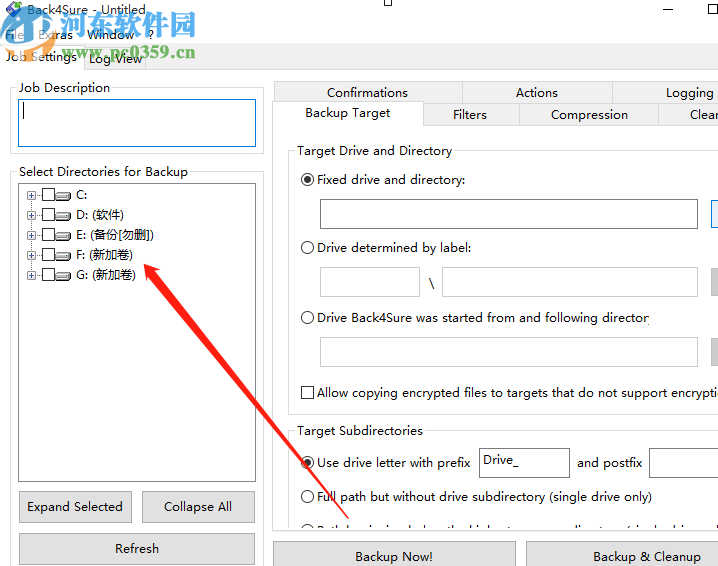Screen dimensions: 718x566
Task: Start backup with Backup Now! button
Action: click(x=394, y=555)
